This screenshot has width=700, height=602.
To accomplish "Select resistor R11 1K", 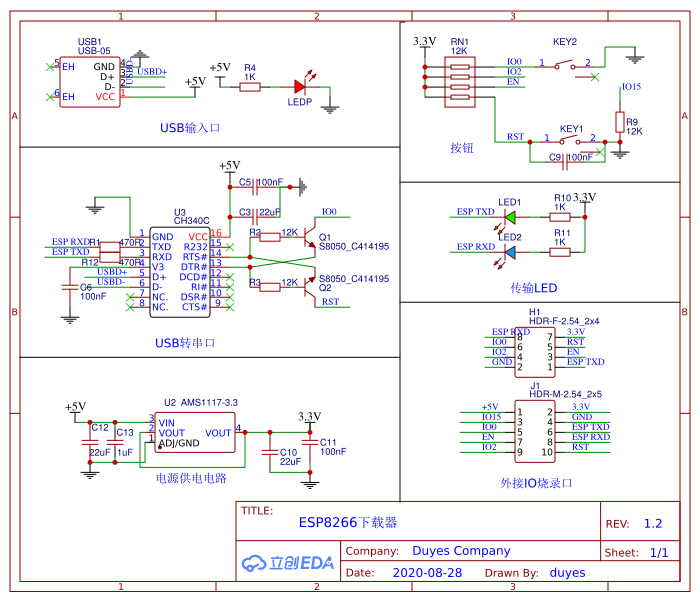I will [x=559, y=252].
